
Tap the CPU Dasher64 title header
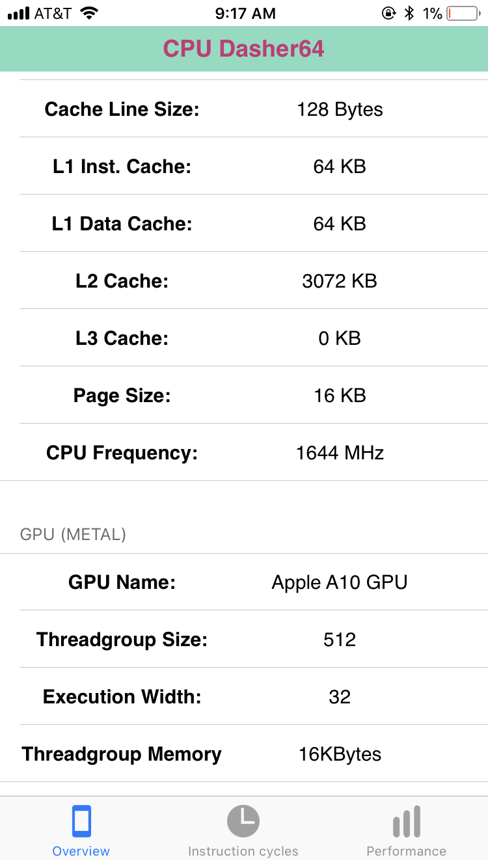[x=243, y=49]
